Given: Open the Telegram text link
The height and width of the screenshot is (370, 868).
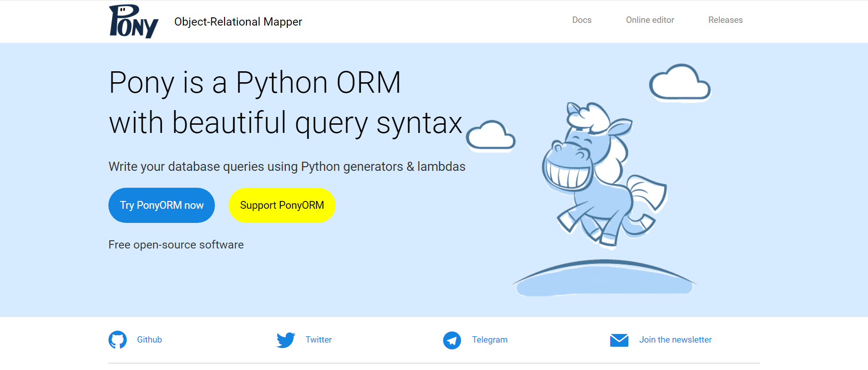Looking at the screenshot, I should [490, 340].
